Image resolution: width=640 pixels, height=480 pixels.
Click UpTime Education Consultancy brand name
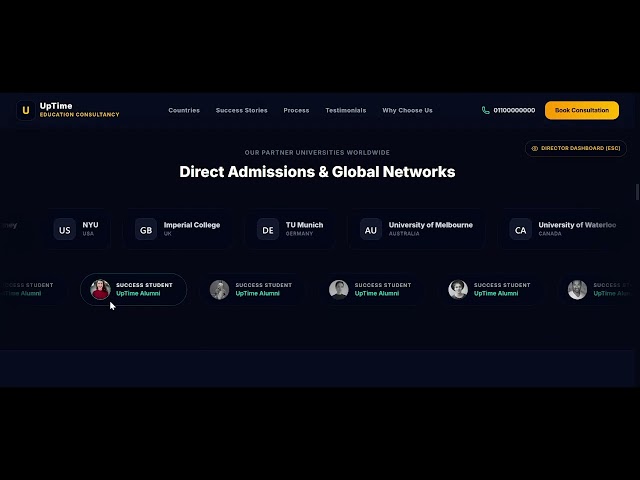(80, 110)
